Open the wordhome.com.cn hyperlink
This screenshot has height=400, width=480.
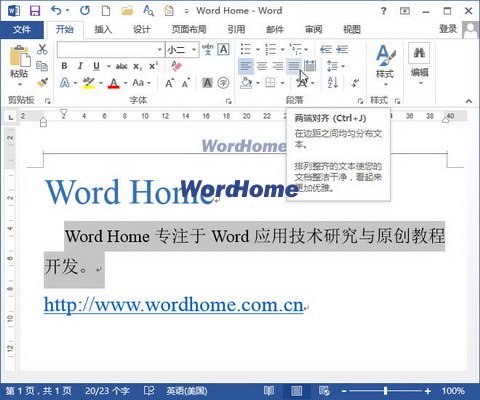tap(174, 305)
